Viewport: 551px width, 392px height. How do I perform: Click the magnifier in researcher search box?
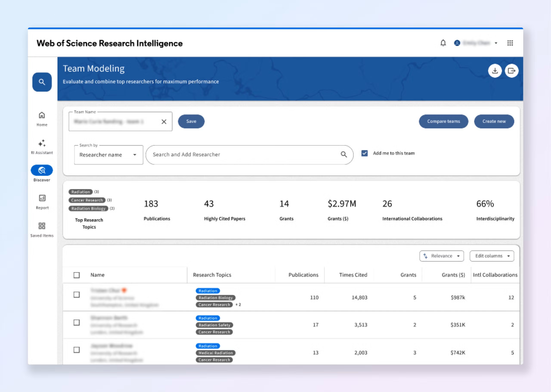(x=344, y=154)
